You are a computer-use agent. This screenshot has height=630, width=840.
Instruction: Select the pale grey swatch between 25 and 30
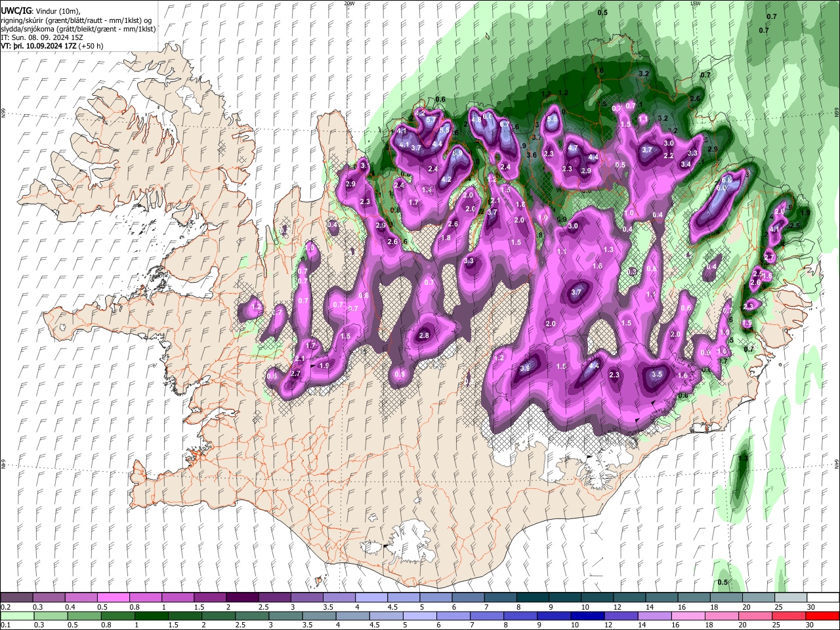(x=791, y=598)
